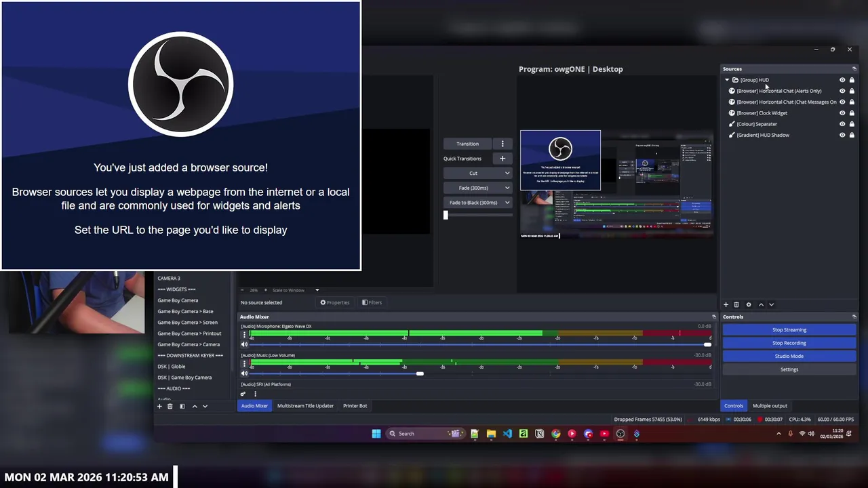This screenshot has width=868, height=488.
Task: Remove scene with the scenes trash icon
Action: 170,406
